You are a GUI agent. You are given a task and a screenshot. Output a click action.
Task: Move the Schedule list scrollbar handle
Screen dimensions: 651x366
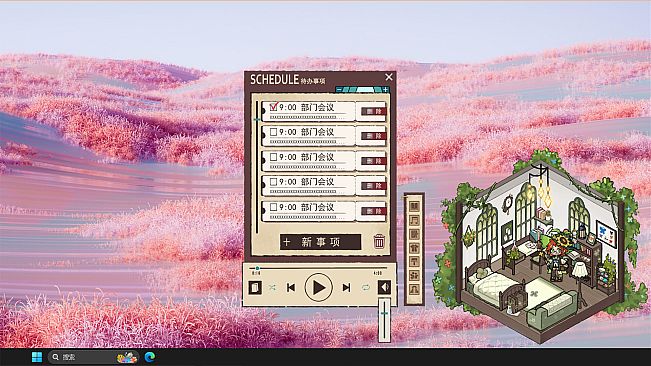coord(257,120)
